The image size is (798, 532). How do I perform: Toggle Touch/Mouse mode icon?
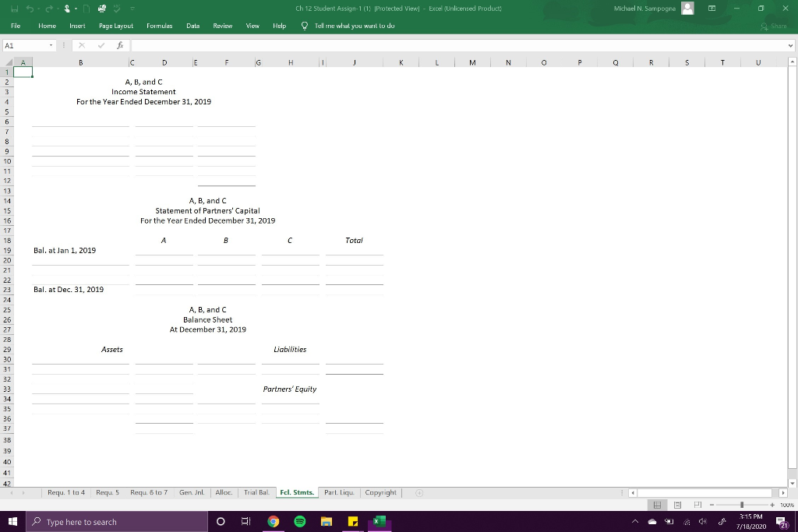[67, 9]
